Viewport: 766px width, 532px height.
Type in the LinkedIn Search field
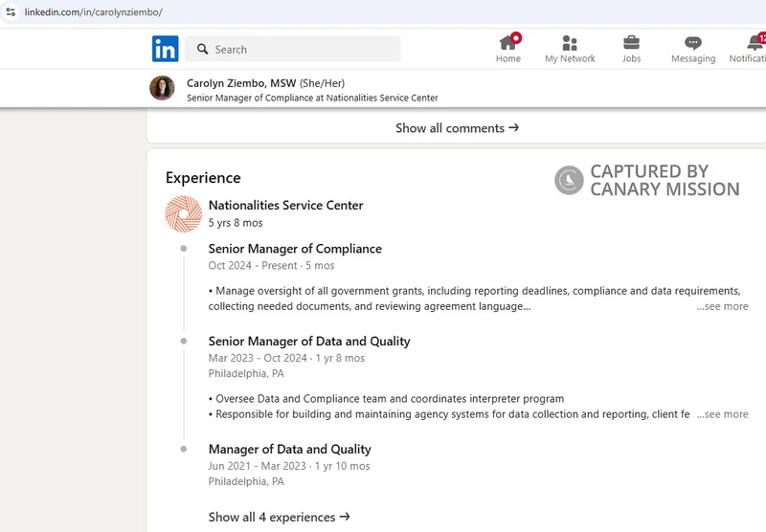pyautogui.click(x=302, y=49)
